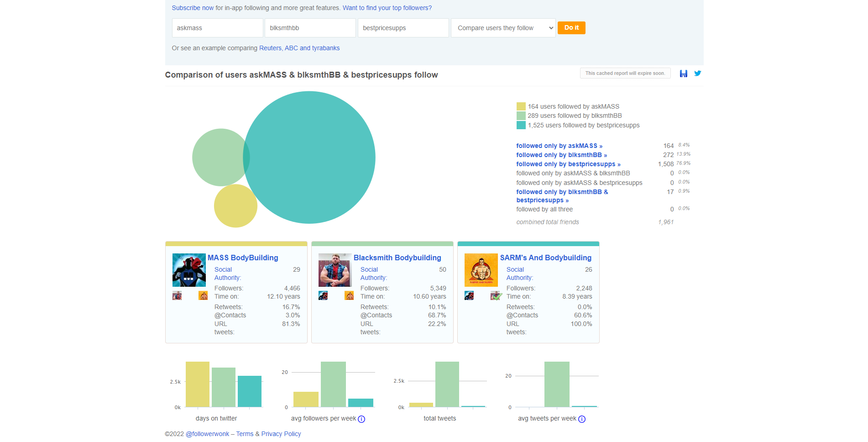This screenshot has height=442, width=868.
Task: Click 'This cached report will expire soon.' notice
Action: [625, 73]
